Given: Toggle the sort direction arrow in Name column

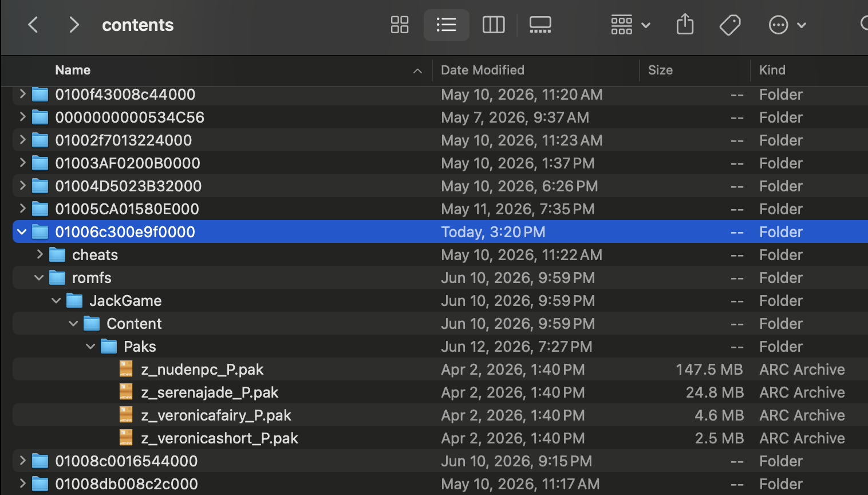Looking at the screenshot, I should [x=417, y=70].
